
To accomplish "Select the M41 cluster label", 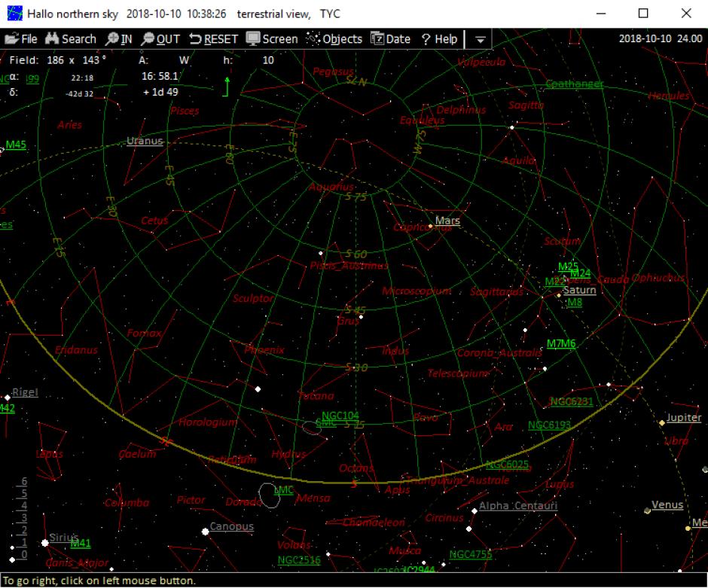I will tap(81, 544).
